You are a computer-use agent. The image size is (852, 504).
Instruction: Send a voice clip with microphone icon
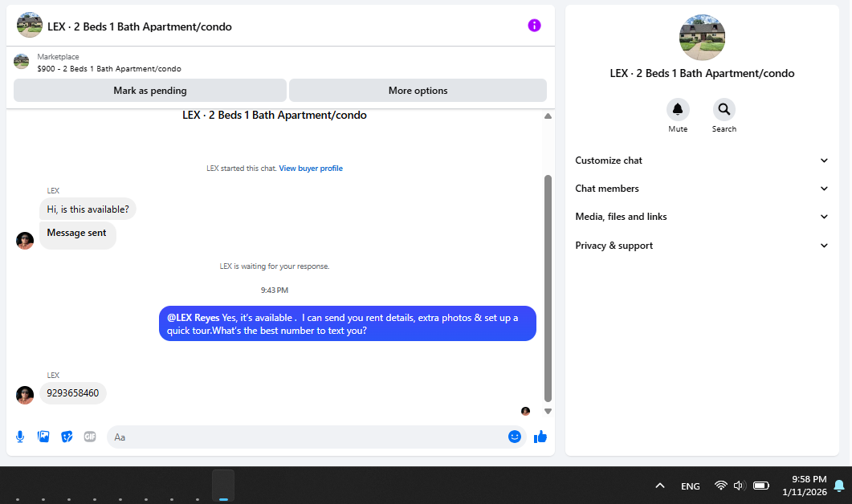20,437
